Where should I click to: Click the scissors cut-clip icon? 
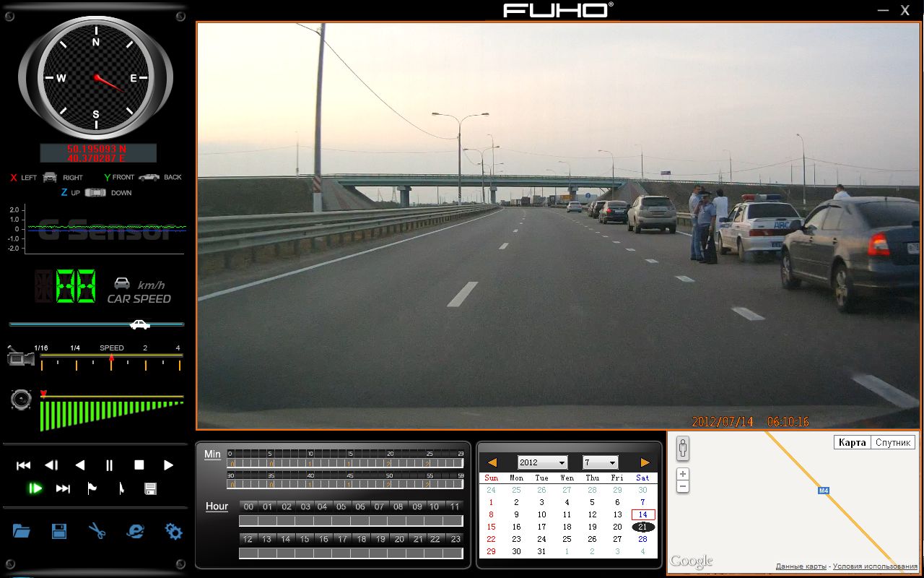[x=97, y=532]
